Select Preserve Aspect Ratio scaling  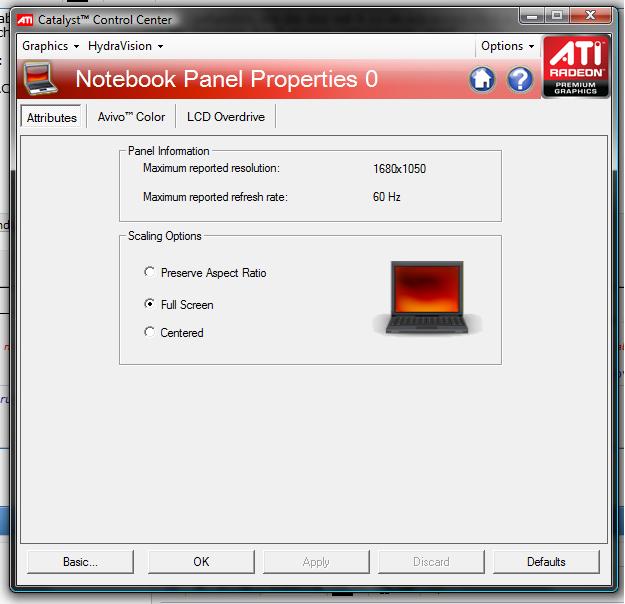[x=205, y=273]
